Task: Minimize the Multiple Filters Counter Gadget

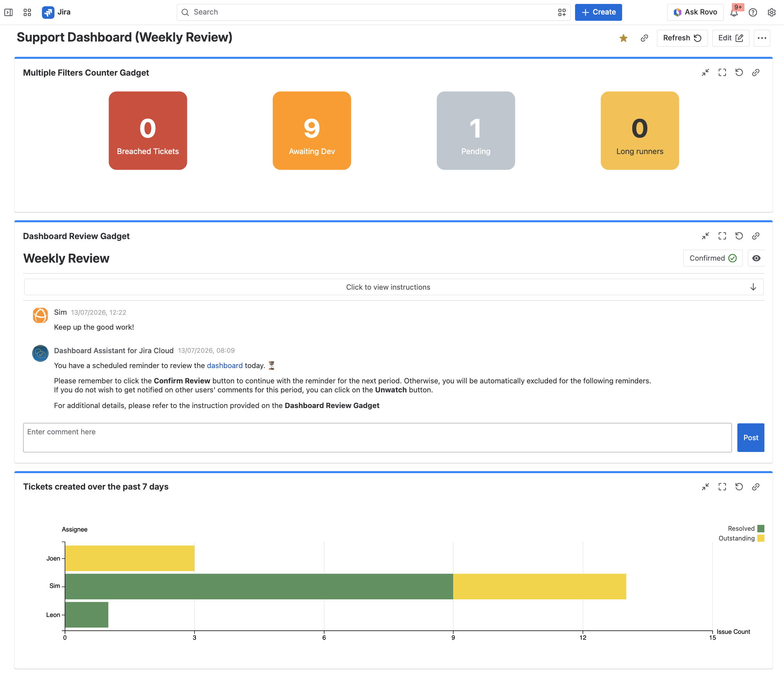Action: 705,73
